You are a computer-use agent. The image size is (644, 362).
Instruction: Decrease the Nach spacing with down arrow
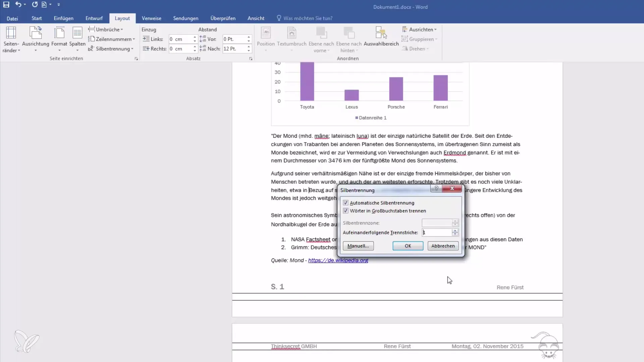click(x=249, y=51)
